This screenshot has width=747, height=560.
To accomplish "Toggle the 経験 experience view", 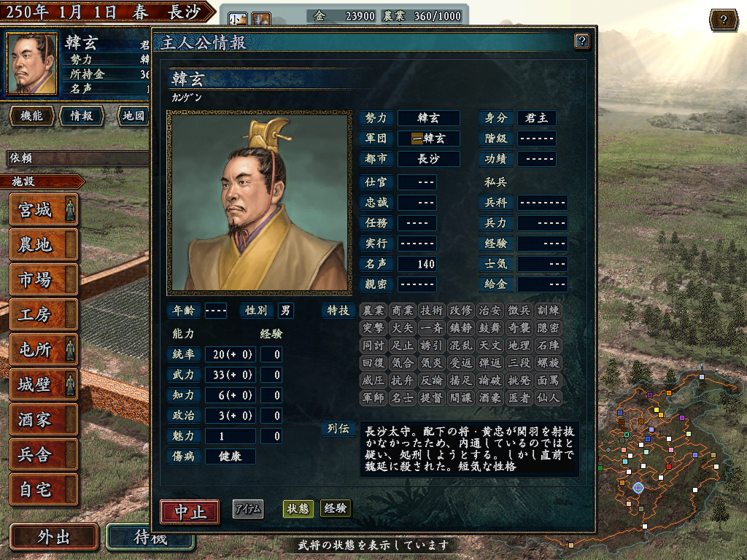I will (336, 508).
